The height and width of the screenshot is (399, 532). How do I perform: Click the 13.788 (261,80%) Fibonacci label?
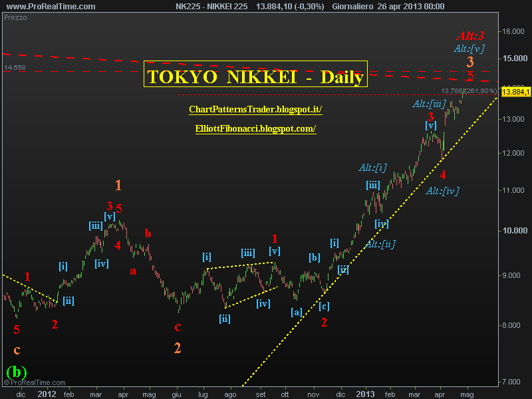point(469,90)
